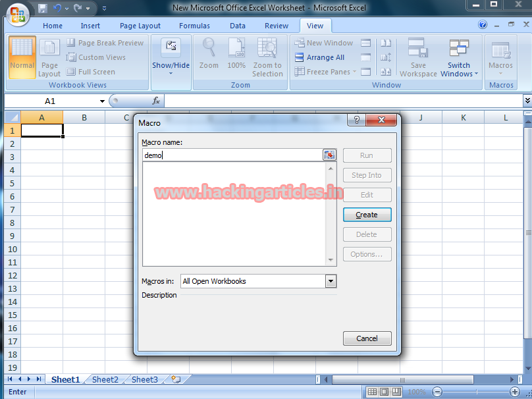Image resolution: width=532 pixels, height=399 pixels.
Task: Open Custom Views
Action: point(95,57)
